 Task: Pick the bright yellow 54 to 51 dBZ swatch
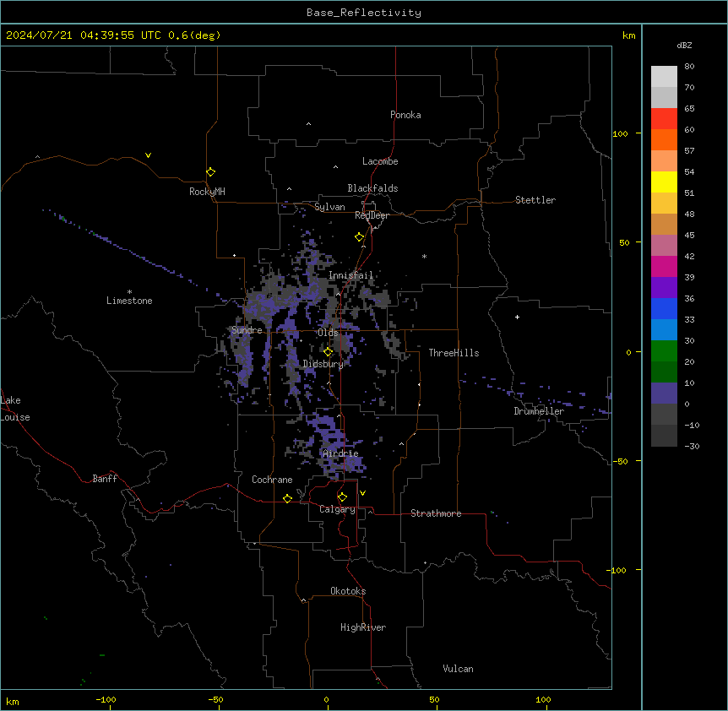pos(664,182)
